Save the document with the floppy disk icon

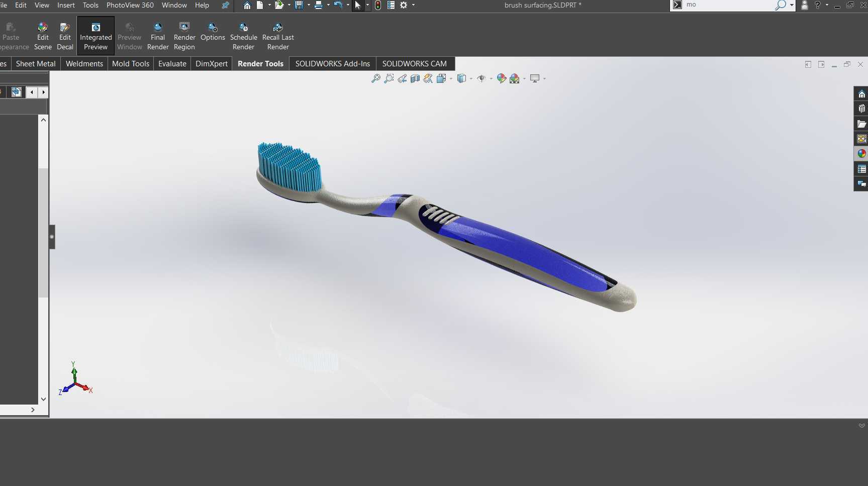click(299, 5)
